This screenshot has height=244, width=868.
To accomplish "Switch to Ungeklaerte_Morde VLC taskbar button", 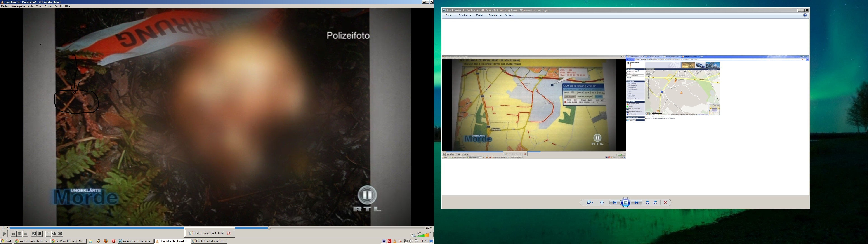I will [172, 241].
